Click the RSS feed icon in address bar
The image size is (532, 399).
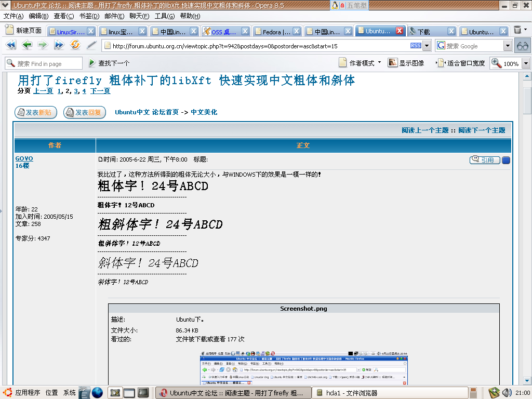point(416,46)
